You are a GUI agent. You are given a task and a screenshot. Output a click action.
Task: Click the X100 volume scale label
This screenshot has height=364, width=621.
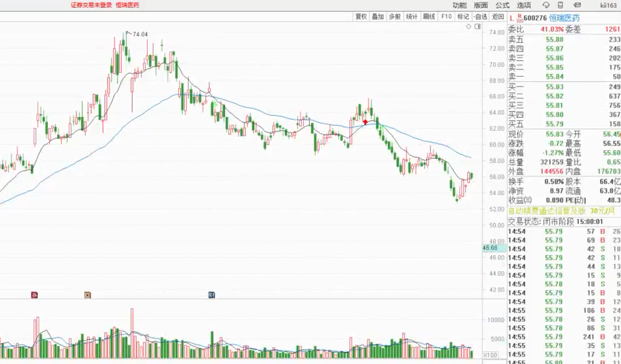pyautogui.click(x=490, y=355)
